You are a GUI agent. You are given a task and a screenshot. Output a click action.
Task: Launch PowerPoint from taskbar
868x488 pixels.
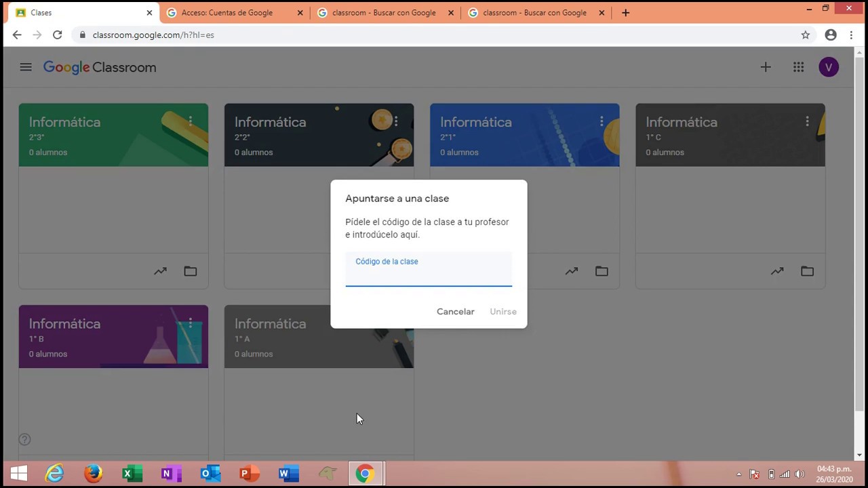tap(249, 474)
